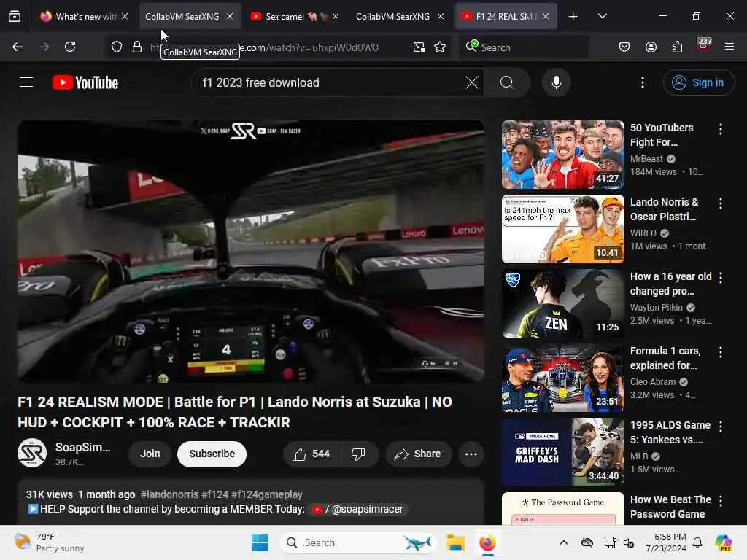Close the Sex camel tab

336,16
